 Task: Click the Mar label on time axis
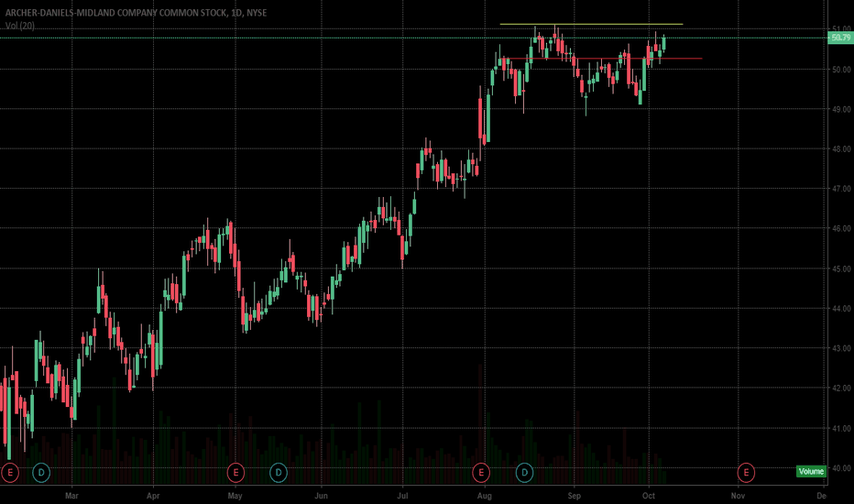(71, 495)
